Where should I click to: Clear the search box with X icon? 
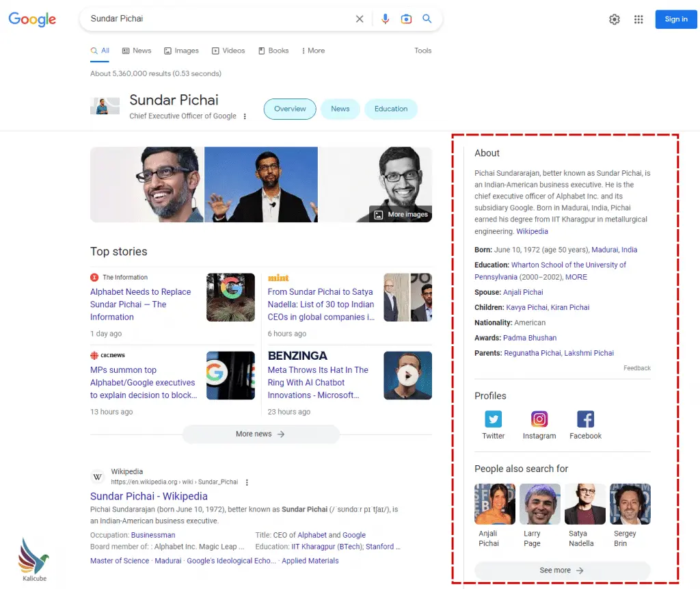[x=360, y=19]
